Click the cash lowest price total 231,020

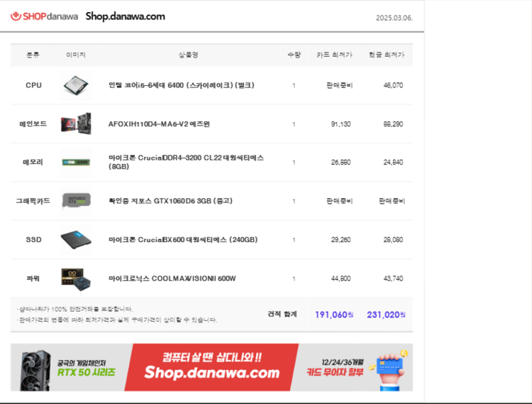[386, 315]
